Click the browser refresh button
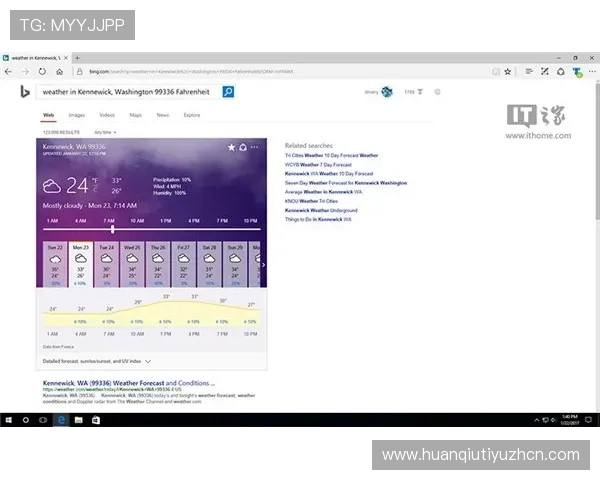 pos(42,72)
